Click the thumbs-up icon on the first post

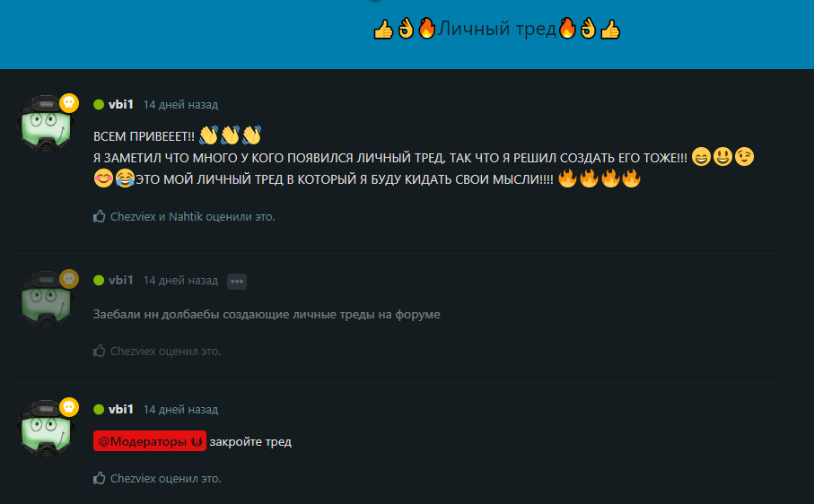click(99, 216)
